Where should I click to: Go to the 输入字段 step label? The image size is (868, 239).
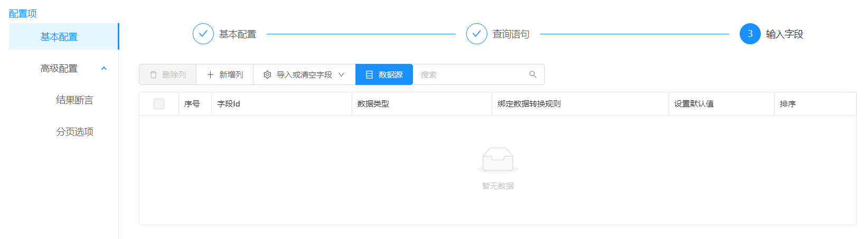[x=785, y=34]
